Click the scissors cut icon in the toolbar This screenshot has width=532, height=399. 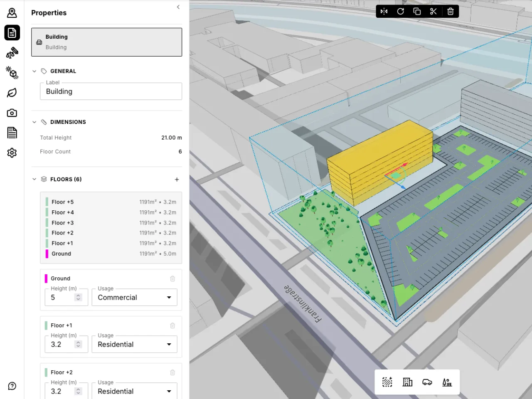click(x=433, y=11)
